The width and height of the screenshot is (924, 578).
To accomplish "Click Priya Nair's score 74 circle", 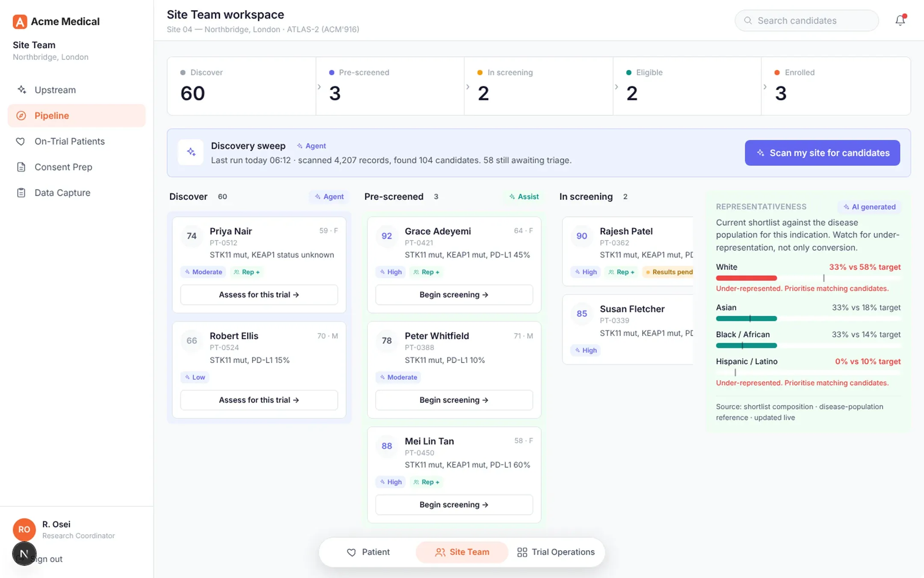I will tap(192, 236).
